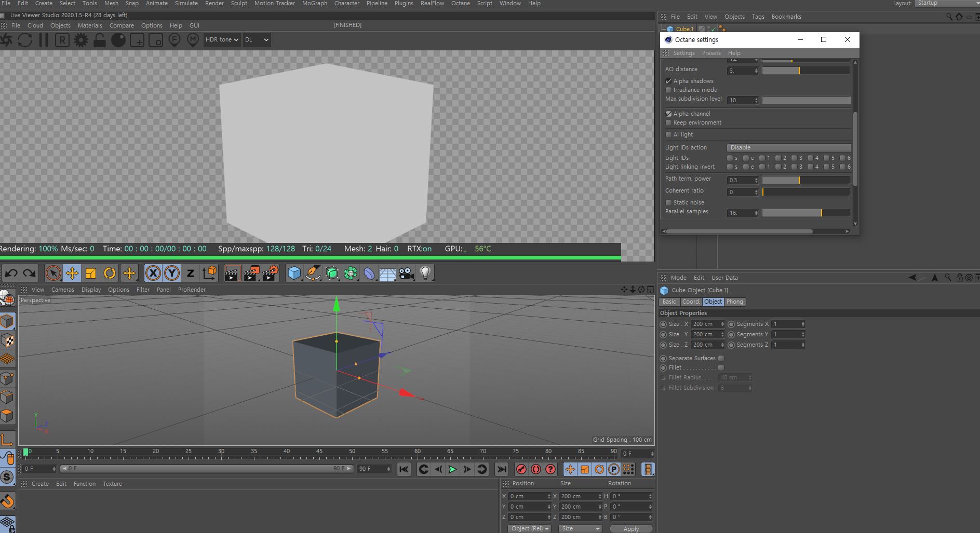Image resolution: width=980 pixels, height=533 pixels.
Task: Uncheck Alpha channel option
Action: (668, 114)
